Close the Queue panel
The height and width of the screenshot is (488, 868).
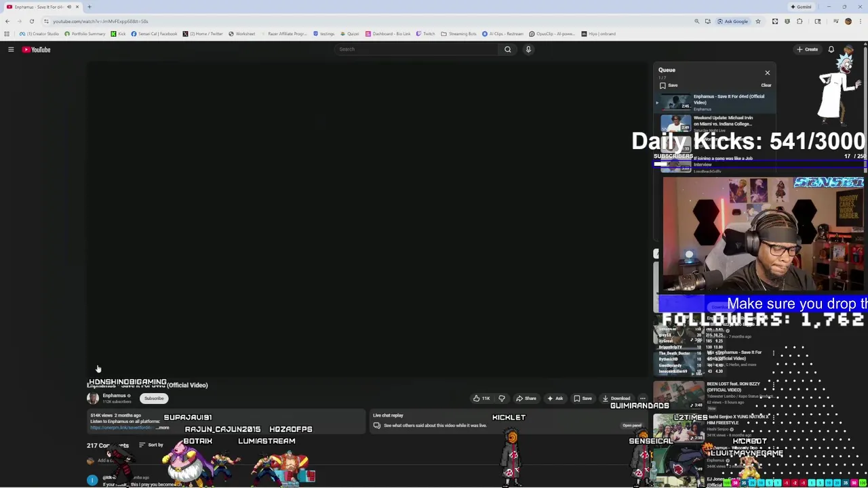[x=768, y=73]
